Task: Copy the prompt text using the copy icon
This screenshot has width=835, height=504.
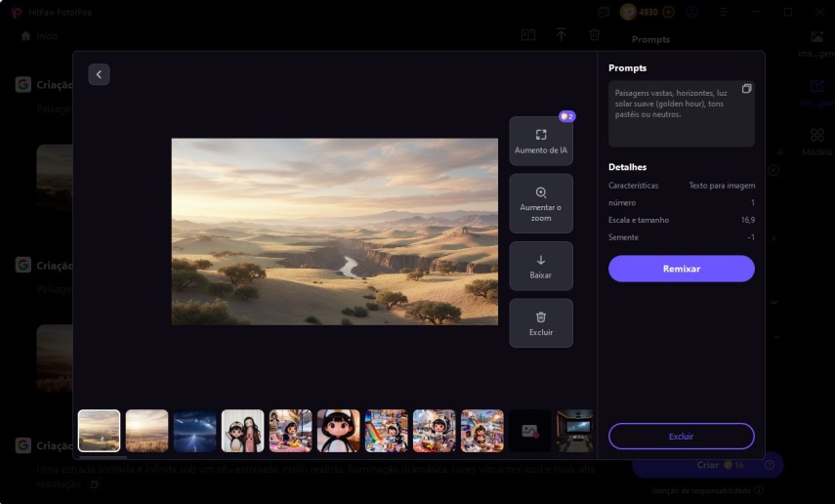Action: pyautogui.click(x=746, y=89)
